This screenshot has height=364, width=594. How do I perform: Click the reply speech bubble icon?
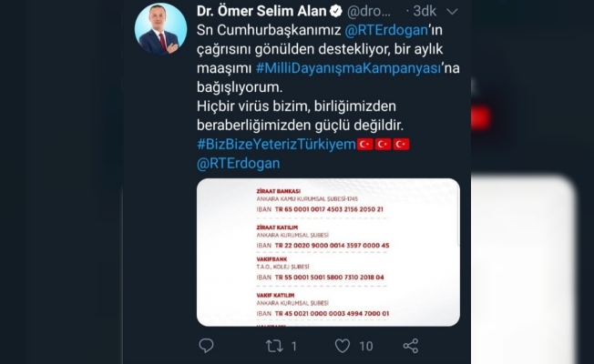pyautogui.click(x=206, y=346)
